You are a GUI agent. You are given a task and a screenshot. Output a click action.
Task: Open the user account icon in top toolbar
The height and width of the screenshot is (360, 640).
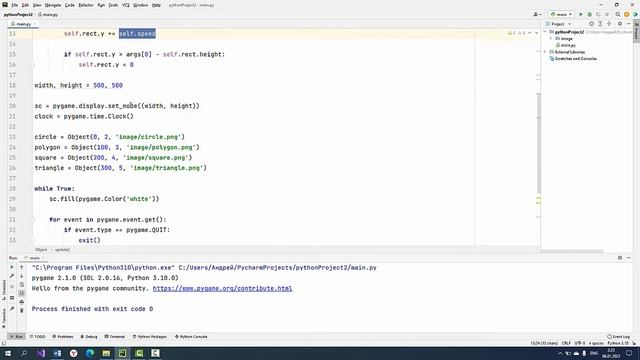[x=536, y=14]
